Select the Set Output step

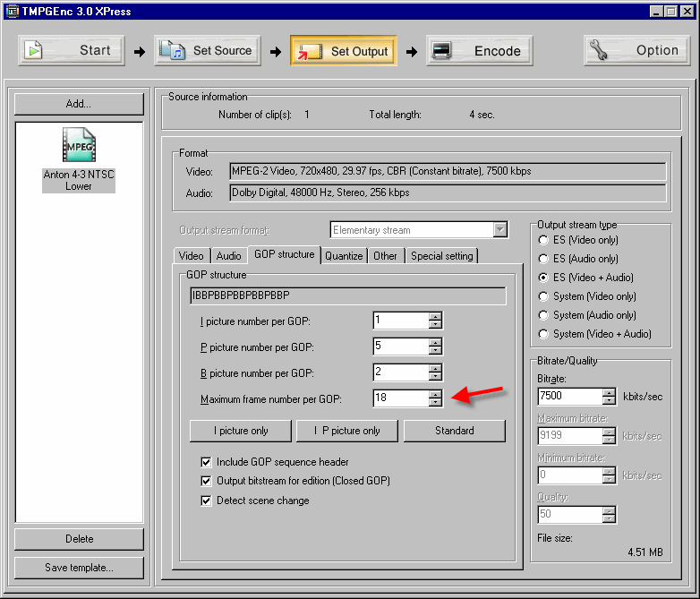coord(344,50)
